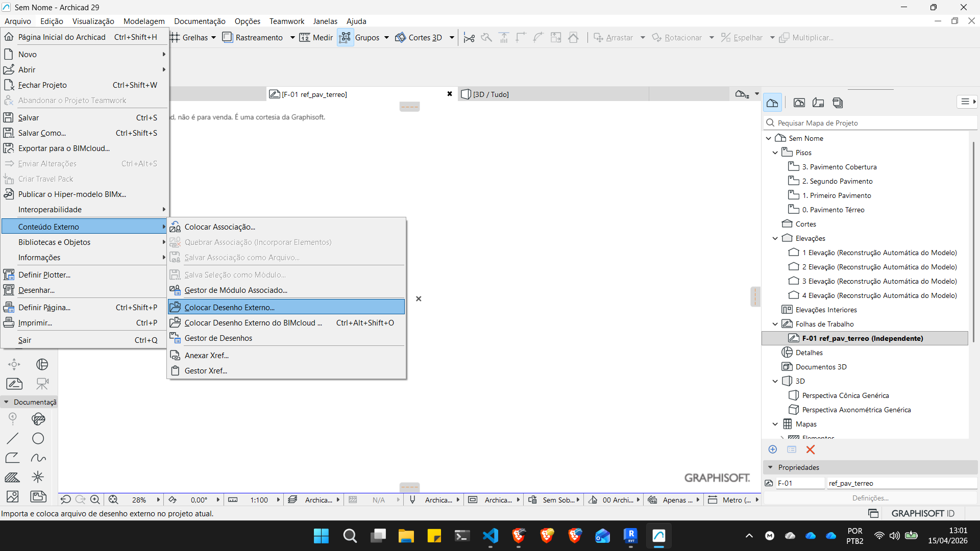Click the Cortes 3D icon
This screenshot has height=551, width=980.
pos(401,37)
